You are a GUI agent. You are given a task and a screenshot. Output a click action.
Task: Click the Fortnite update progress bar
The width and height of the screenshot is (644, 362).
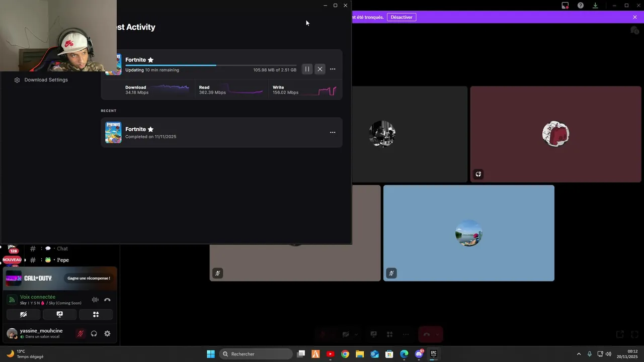211,65
